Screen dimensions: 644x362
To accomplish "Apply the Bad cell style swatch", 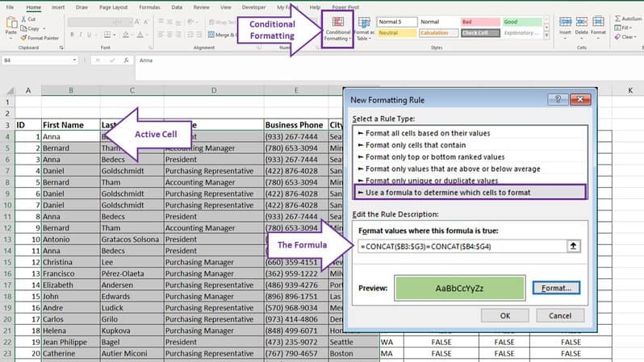I will tap(480, 22).
